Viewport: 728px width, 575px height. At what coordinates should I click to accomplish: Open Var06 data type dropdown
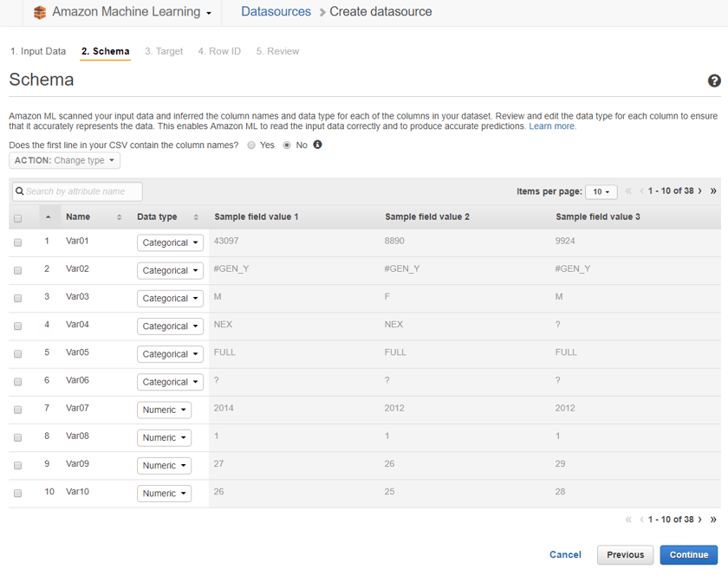(170, 382)
